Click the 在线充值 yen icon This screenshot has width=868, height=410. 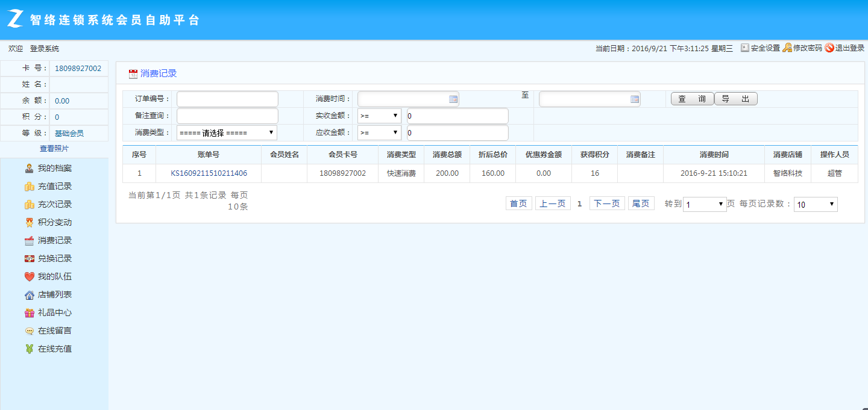tap(29, 349)
